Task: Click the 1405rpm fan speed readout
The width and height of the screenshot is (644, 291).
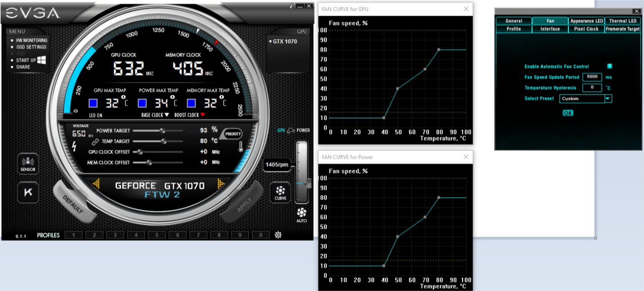Action: 277,164
